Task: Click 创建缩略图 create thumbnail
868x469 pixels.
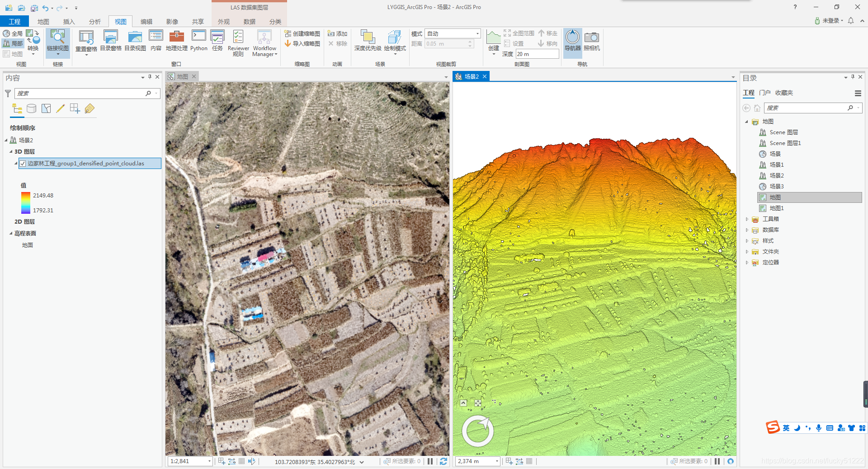Action: pos(302,33)
